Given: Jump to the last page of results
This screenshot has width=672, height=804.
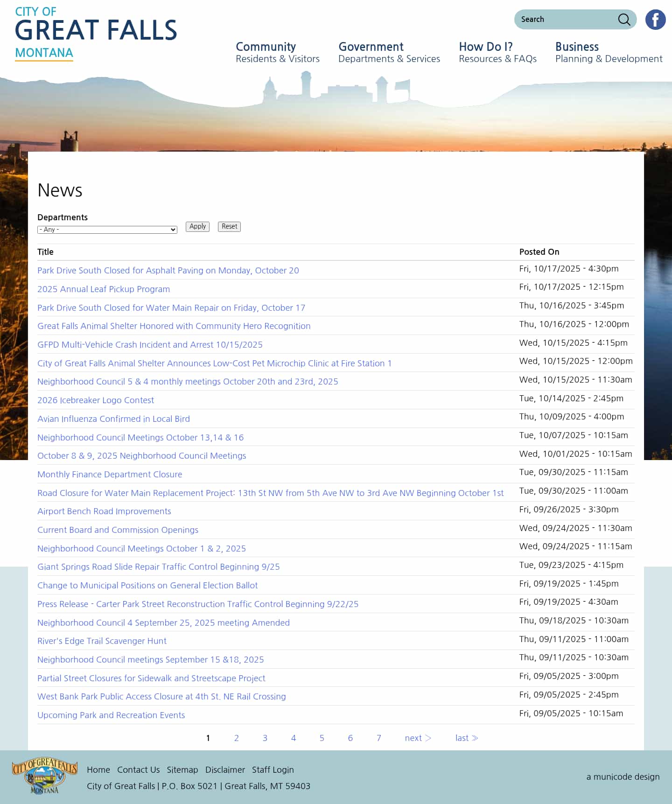Looking at the screenshot, I should (466, 738).
